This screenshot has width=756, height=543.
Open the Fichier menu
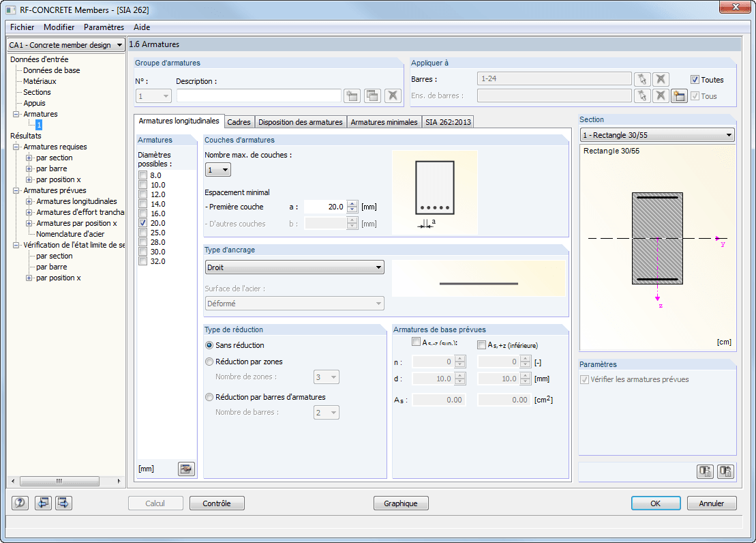coord(22,27)
